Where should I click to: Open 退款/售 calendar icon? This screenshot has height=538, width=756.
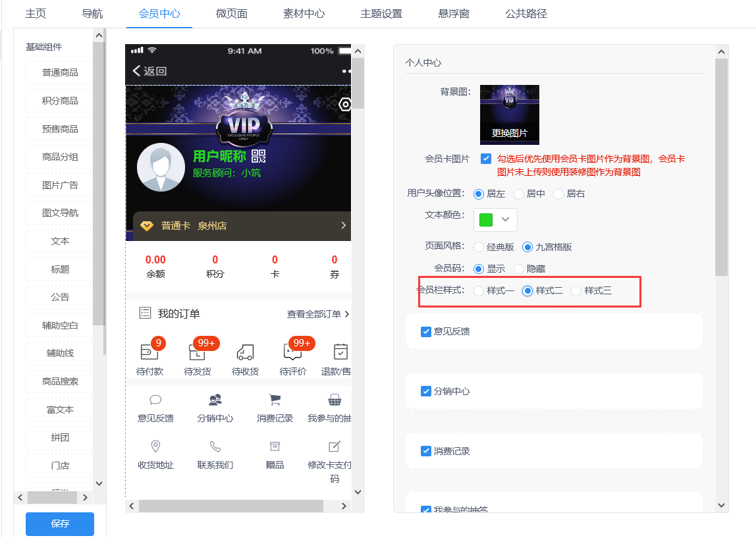pyautogui.click(x=340, y=352)
